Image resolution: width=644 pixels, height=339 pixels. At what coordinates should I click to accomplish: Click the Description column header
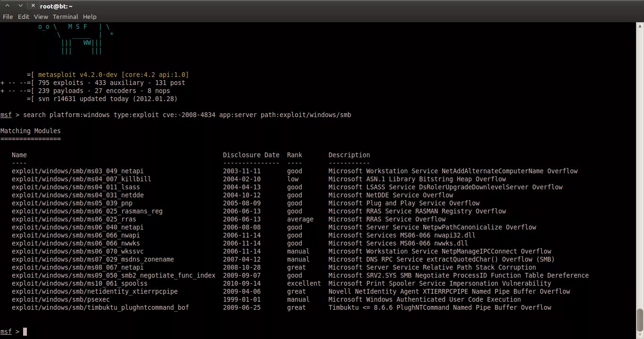tap(349, 155)
